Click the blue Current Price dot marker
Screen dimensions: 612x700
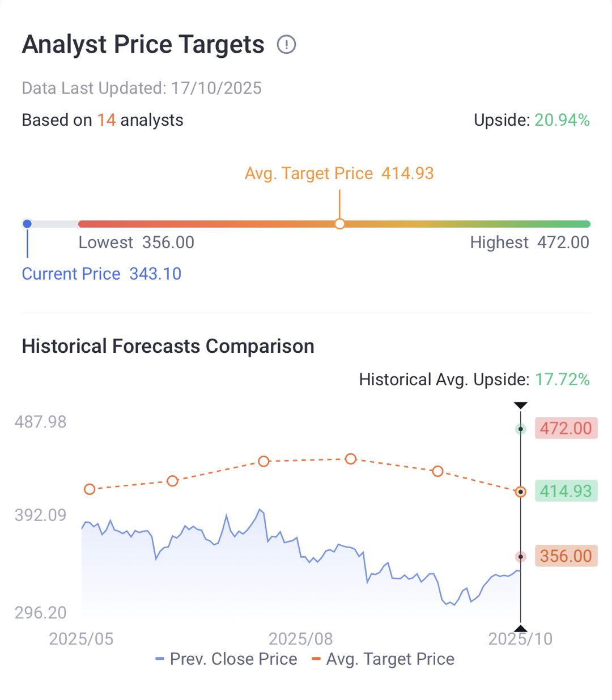click(x=27, y=224)
